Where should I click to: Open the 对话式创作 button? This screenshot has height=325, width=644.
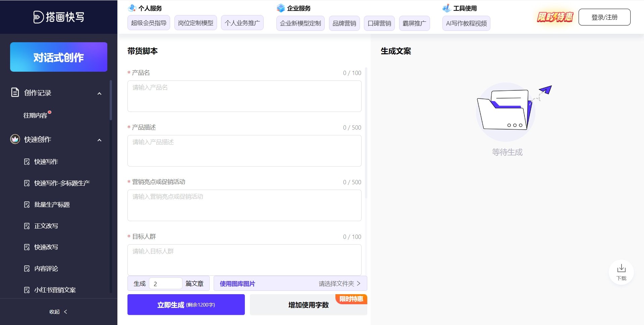point(59,57)
